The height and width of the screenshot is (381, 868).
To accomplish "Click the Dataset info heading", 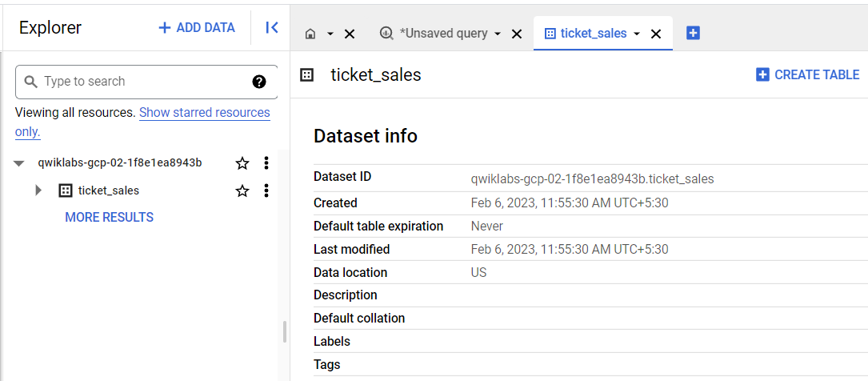I will coord(366,136).
